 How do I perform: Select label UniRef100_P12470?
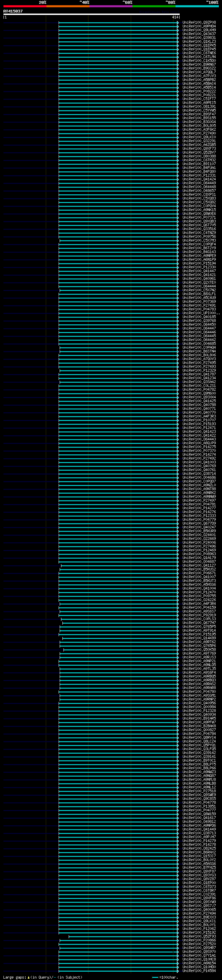pyautogui.click(x=199, y=592)
